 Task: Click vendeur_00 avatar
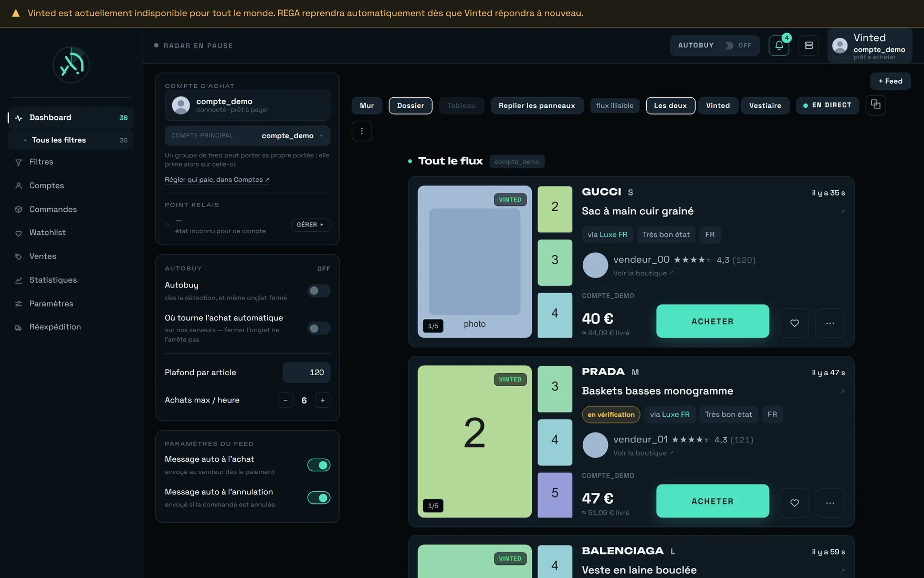[x=595, y=265]
